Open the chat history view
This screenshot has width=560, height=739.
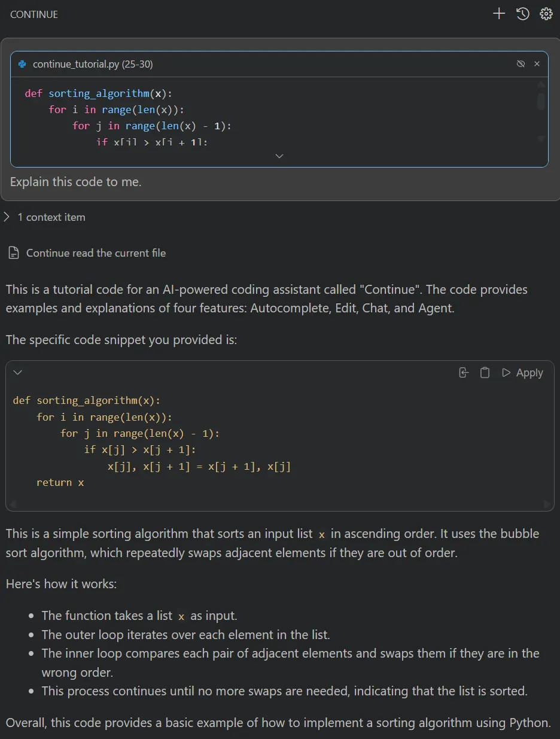pyautogui.click(x=523, y=14)
